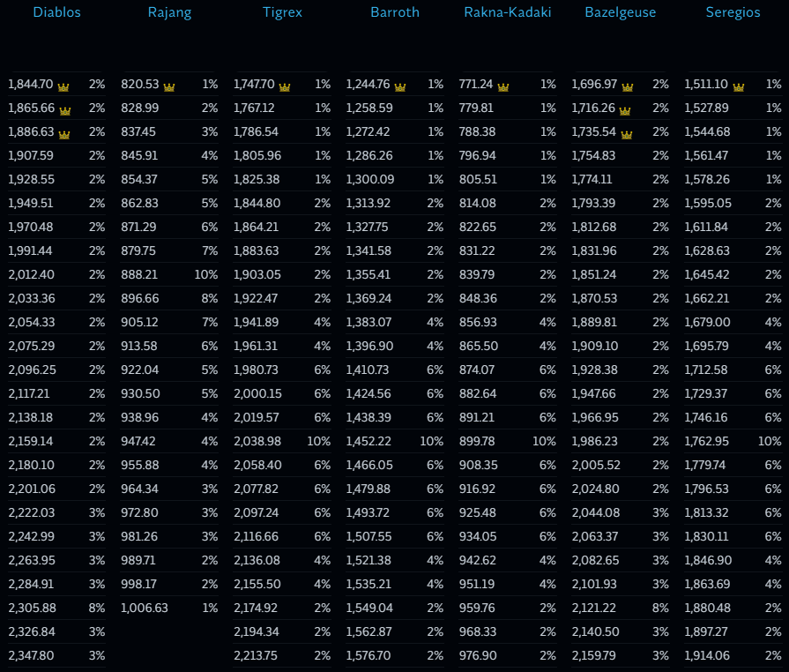Open the Rakna-Kadaki monster link
789x672 pixels.
point(508,12)
